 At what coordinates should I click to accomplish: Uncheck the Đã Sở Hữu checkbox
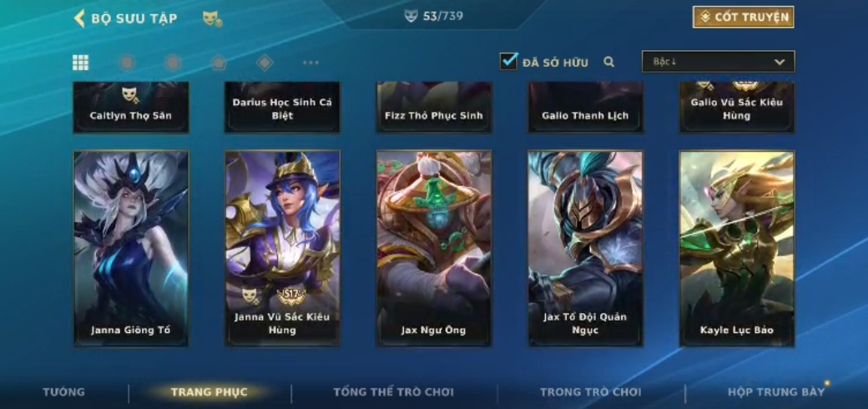[x=509, y=62]
